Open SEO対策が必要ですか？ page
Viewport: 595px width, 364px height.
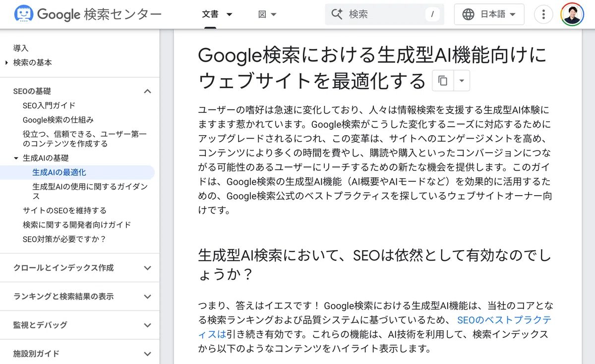tap(64, 239)
